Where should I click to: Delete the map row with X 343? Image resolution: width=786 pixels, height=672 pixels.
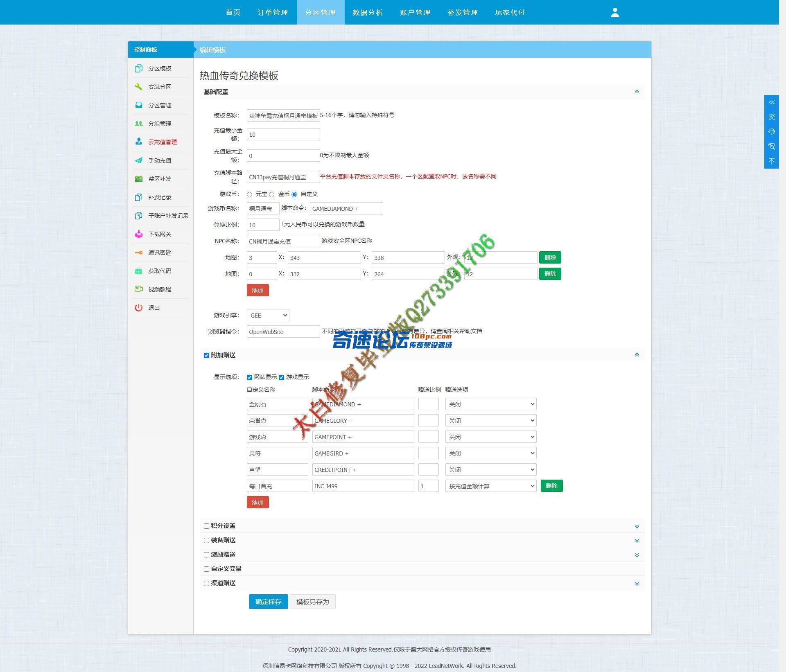click(550, 257)
